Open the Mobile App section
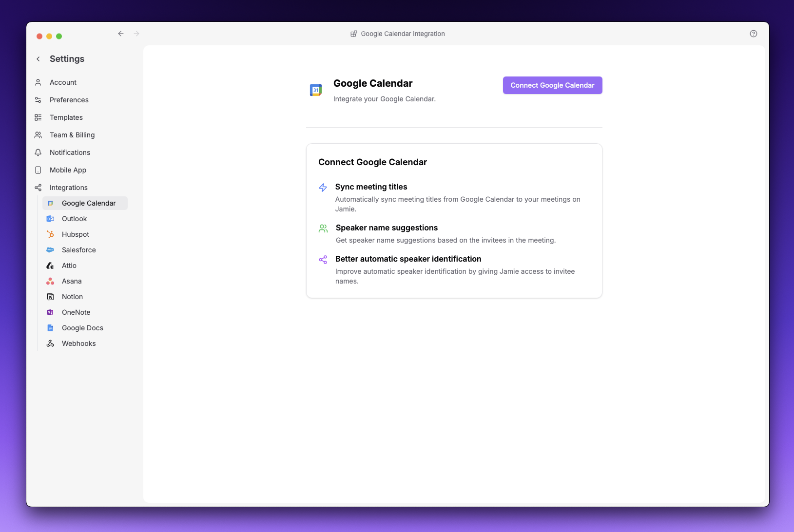The height and width of the screenshot is (532, 794). 67,170
